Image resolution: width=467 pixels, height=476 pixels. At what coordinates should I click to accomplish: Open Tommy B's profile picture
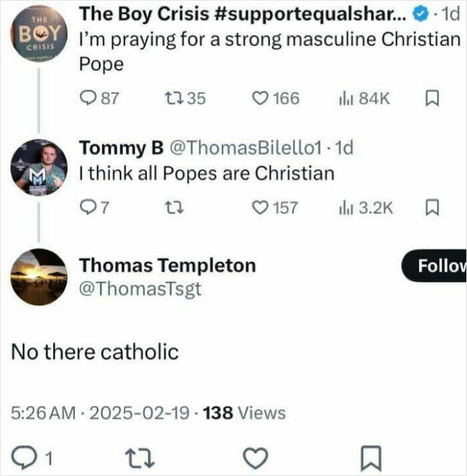(39, 167)
